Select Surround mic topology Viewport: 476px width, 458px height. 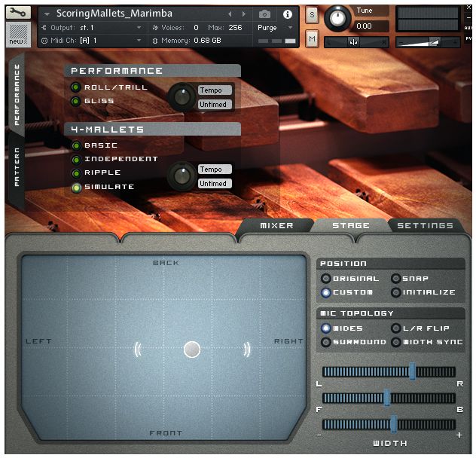325,342
